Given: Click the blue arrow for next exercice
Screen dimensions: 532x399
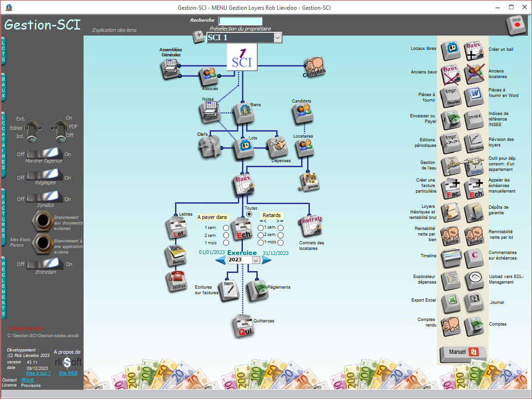Looking at the screenshot, I should coord(266,260).
